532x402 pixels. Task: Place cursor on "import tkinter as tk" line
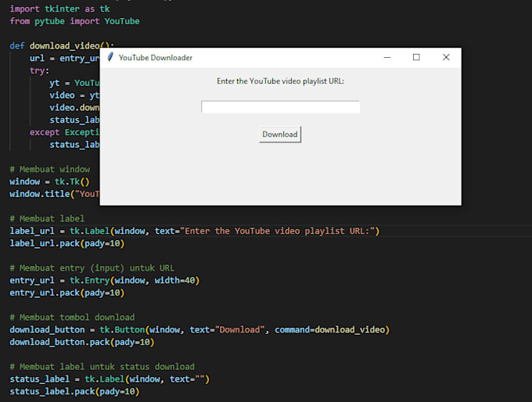pyautogui.click(x=59, y=9)
